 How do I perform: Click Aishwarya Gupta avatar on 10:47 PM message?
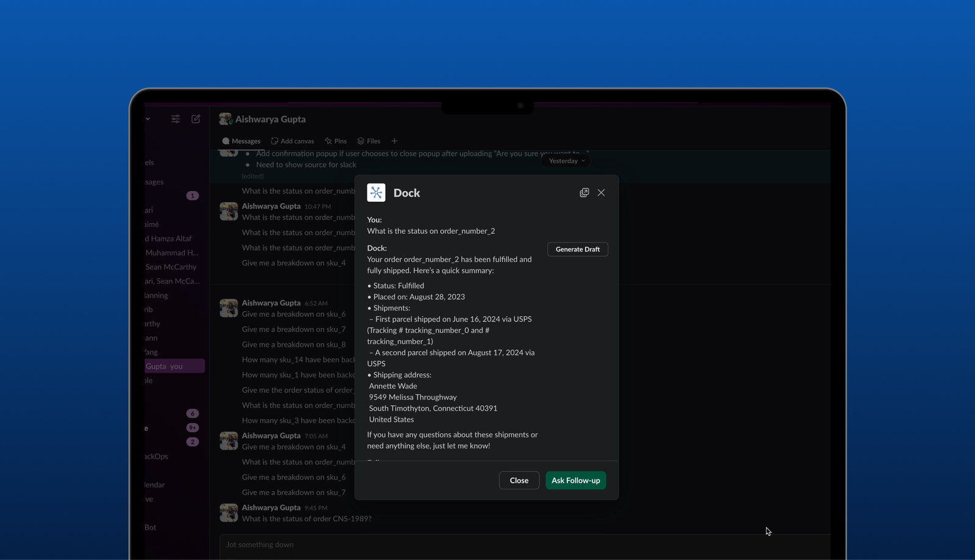tap(229, 211)
